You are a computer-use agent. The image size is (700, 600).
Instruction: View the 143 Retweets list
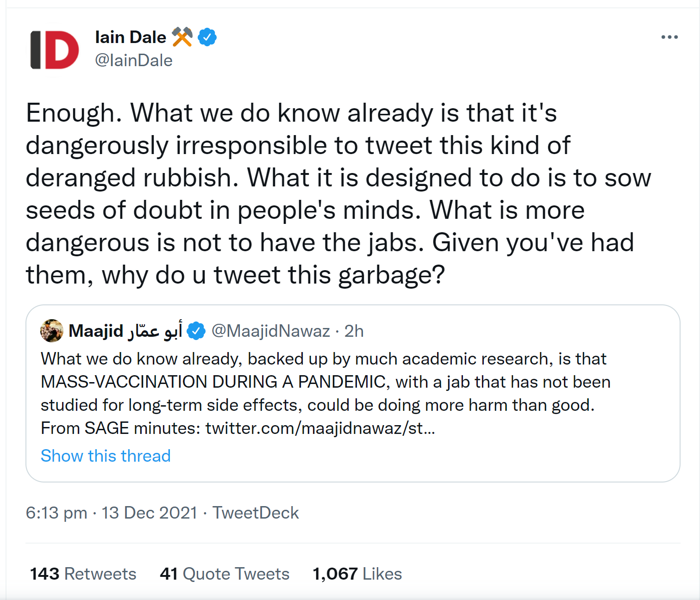pos(83,574)
